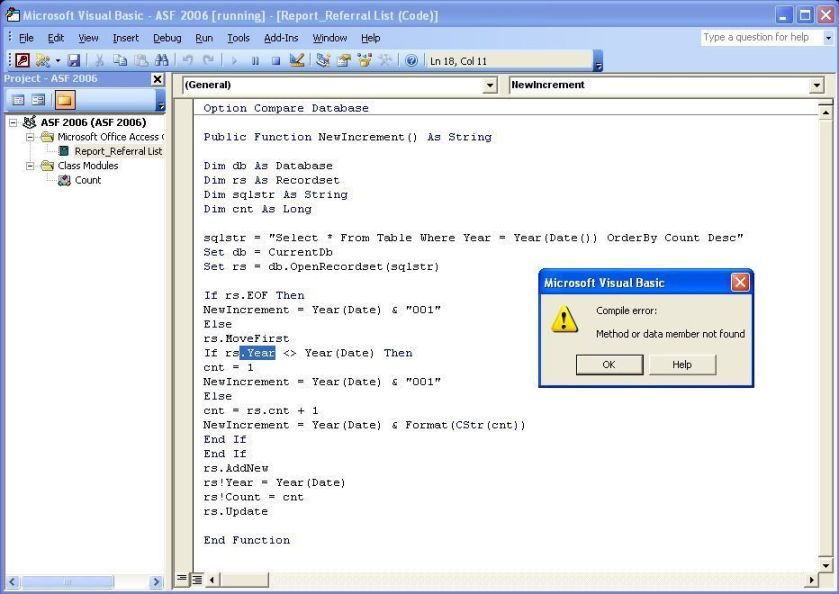The height and width of the screenshot is (594, 839).
Task: Click the Copy toolbar icon
Action: 120,60
